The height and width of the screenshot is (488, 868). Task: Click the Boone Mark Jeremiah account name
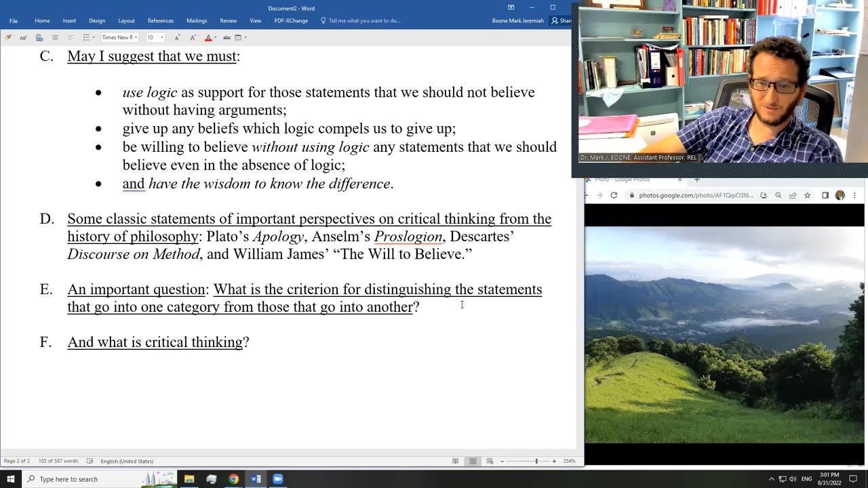pyautogui.click(x=518, y=20)
